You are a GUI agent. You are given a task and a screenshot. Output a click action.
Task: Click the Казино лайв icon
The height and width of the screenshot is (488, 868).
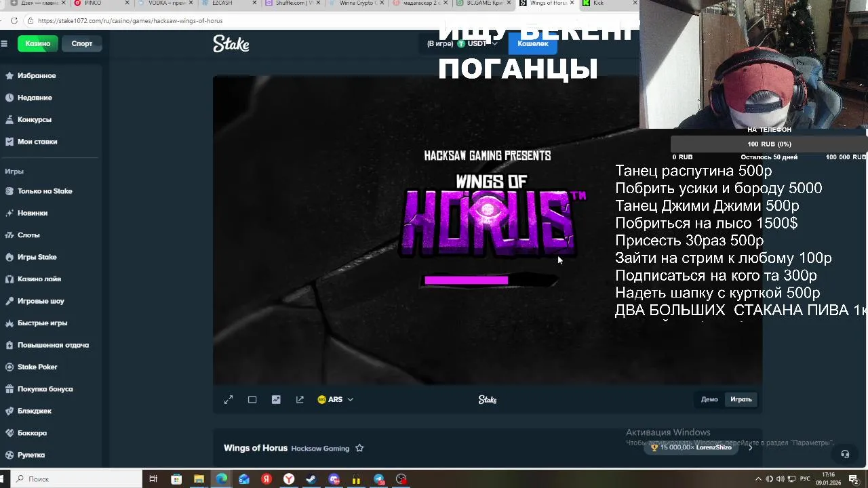point(9,279)
